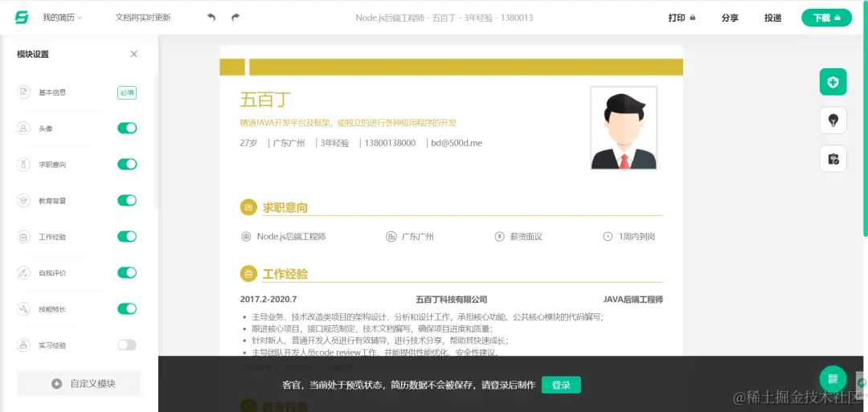Undo the last edit with the left arrow

211,18
